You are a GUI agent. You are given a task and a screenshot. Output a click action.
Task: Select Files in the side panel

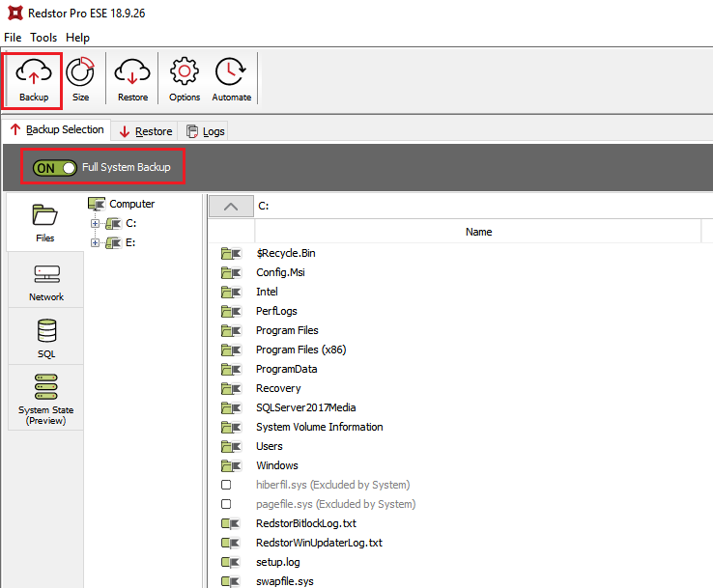(x=44, y=222)
